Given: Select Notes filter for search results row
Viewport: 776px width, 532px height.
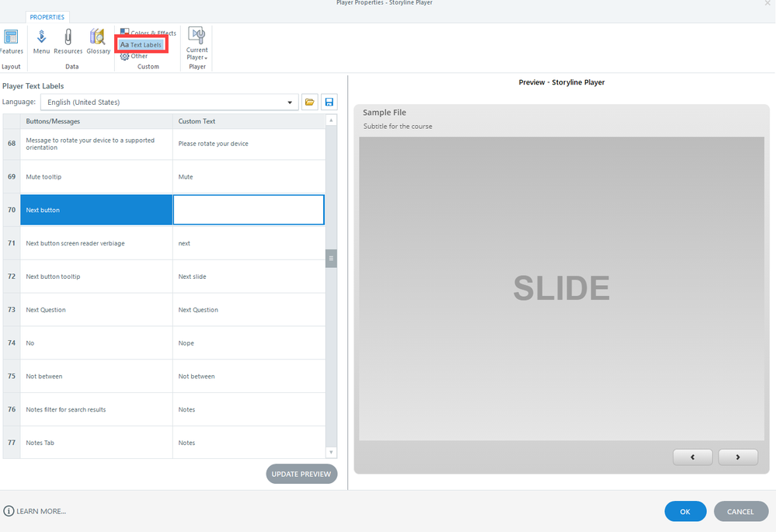Looking at the screenshot, I should 96,409.
